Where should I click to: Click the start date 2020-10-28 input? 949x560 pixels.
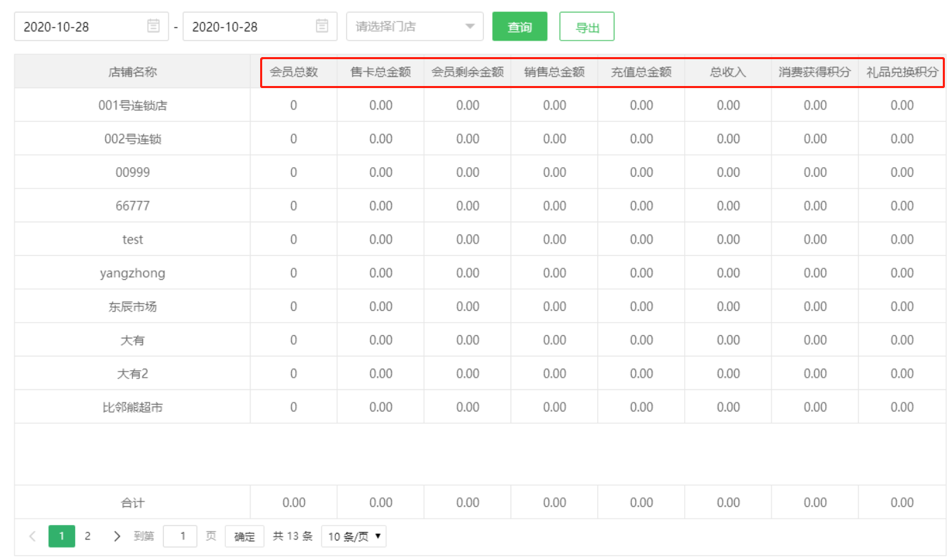(x=79, y=27)
